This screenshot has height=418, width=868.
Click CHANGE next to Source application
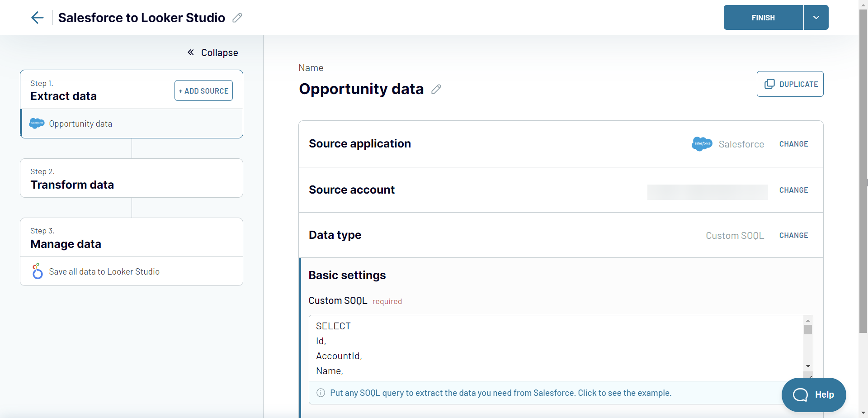click(x=794, y=144)
